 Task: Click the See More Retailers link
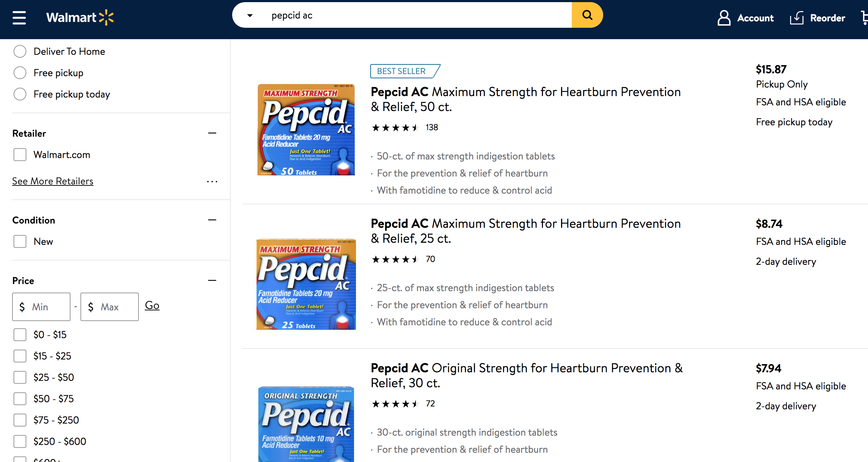click(53, 181)
